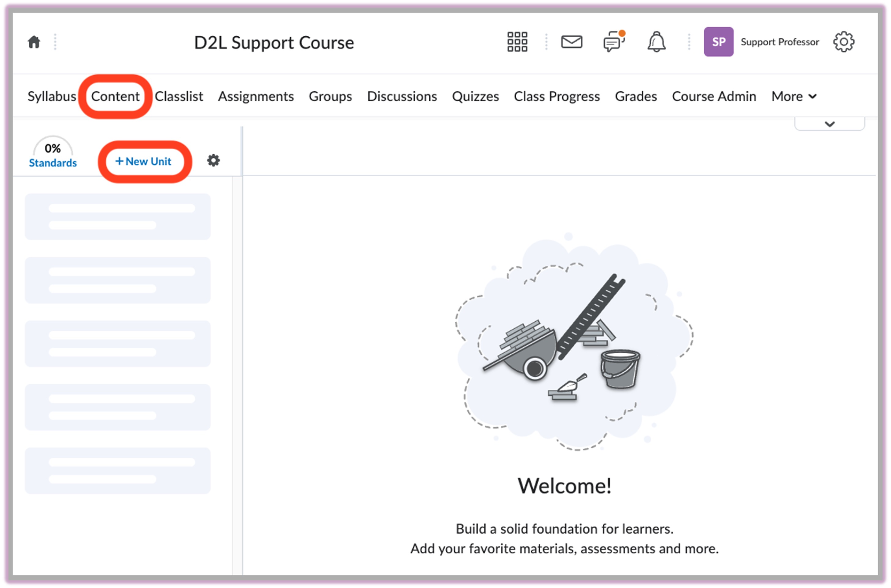Open Course Admin in the navbar
This screenshot has width=891, height=588.
[714, 97]
